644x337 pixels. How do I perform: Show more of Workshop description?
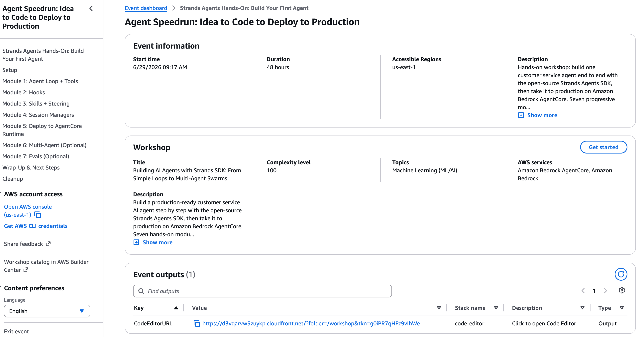point(158,242)
